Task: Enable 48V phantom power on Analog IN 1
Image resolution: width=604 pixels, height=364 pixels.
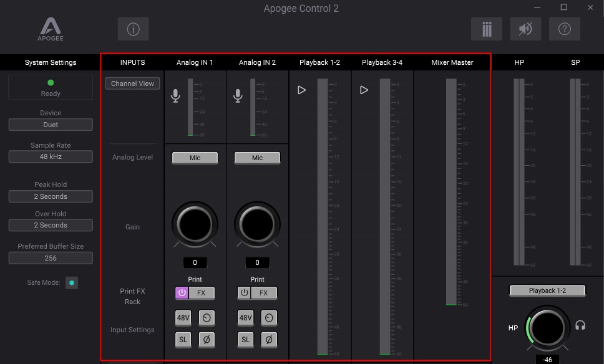Action: (x=183, y=317)
